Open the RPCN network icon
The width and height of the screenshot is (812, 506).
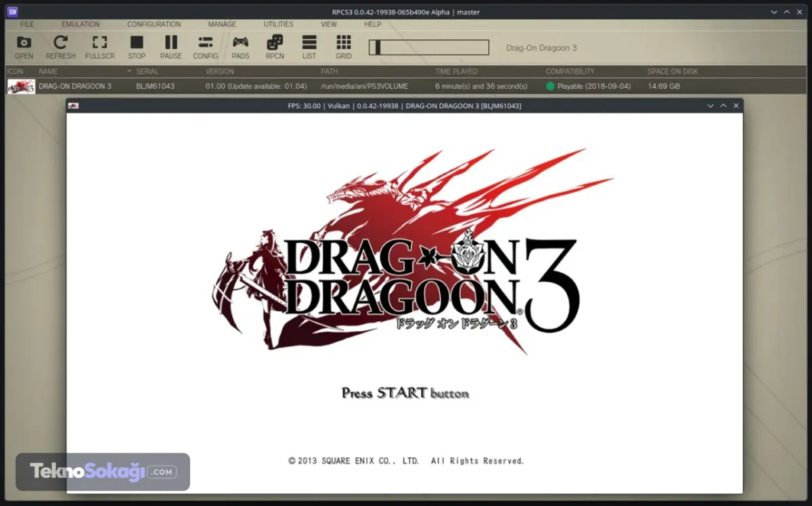275,47
